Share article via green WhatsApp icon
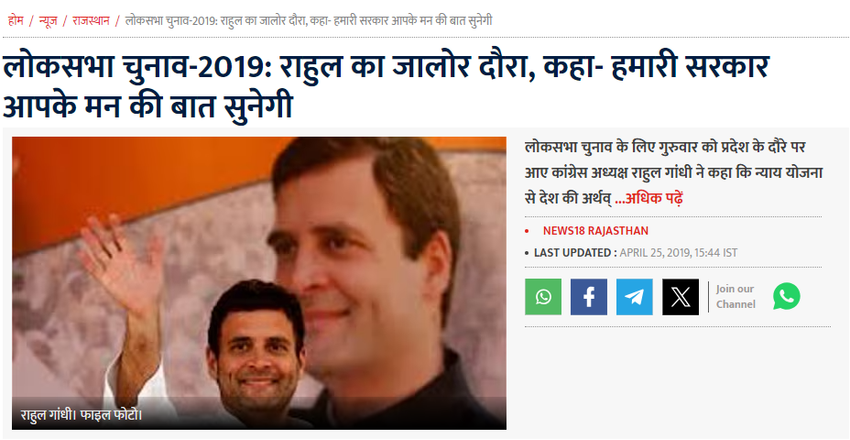This screenshot has height=440, width=850. pyautogui.click(x=543, y=297)
